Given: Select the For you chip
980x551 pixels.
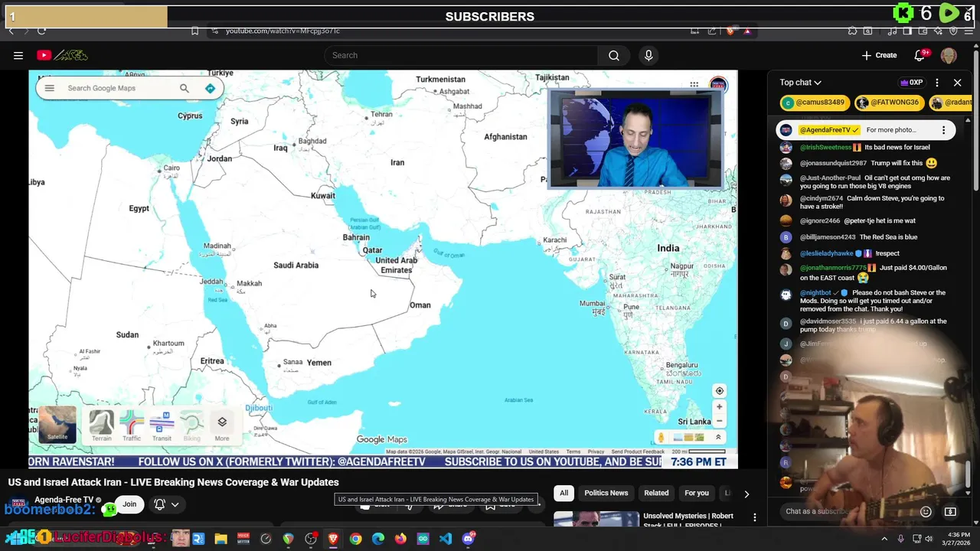Looking at the screenshot, I should pyautogui.click(x=697, y=493).
